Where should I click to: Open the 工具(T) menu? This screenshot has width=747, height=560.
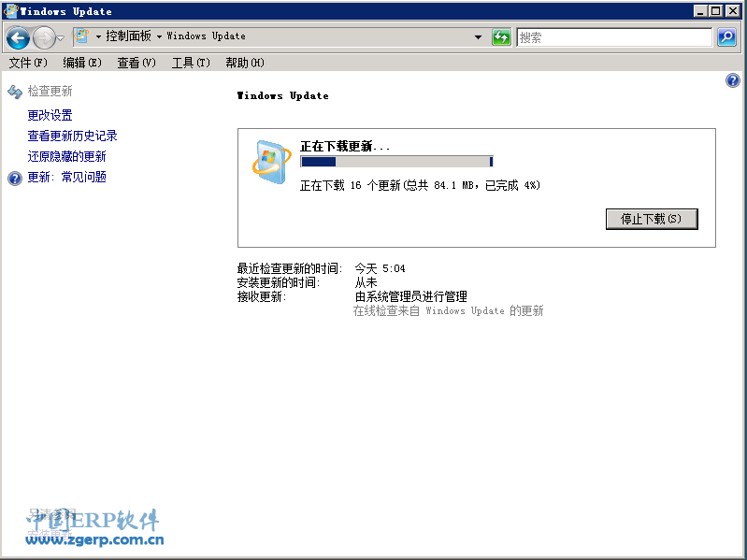click(191, 63)
